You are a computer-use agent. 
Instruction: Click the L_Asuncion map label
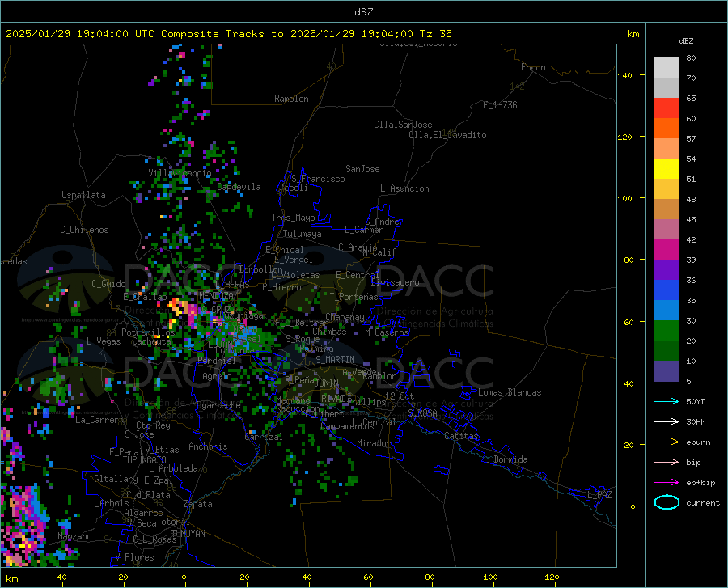pos(404,188)
